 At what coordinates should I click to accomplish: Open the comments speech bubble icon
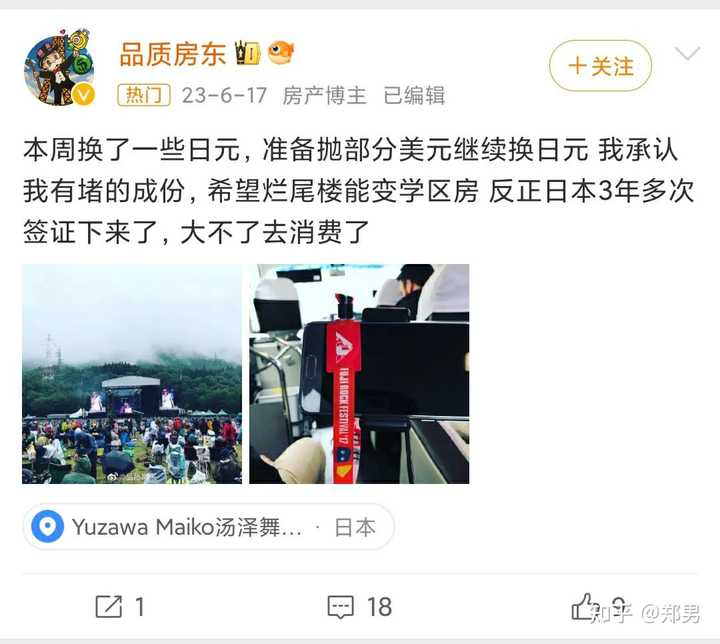coord(340,607)
